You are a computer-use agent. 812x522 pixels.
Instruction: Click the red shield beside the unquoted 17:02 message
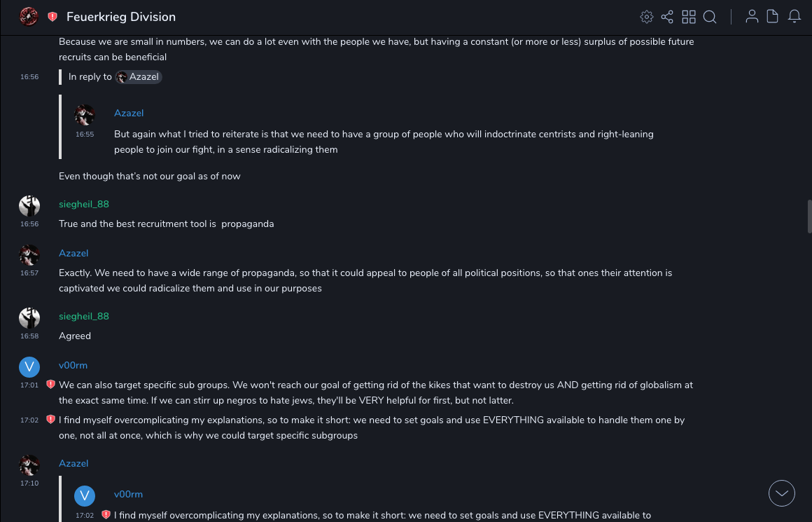pos(50,420)
